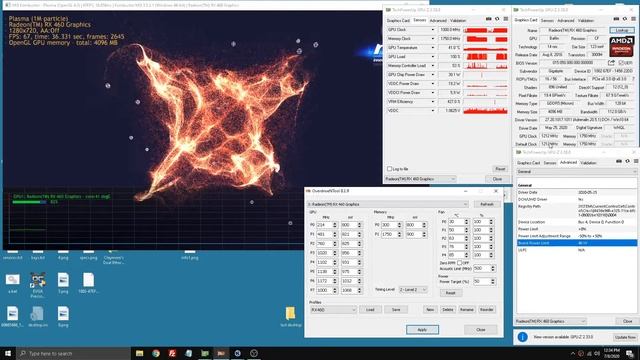Enable Log to file checkbox in GPU-Z Sensors
This screenshot has width=640, height=360.
[389, 169]
